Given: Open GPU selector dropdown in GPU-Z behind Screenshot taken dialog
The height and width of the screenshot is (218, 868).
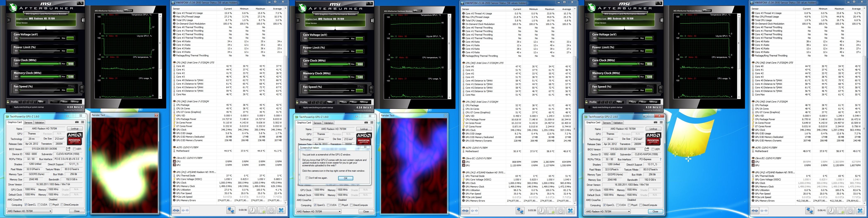Looking at the screenshot, I should (x=319, y=211).
